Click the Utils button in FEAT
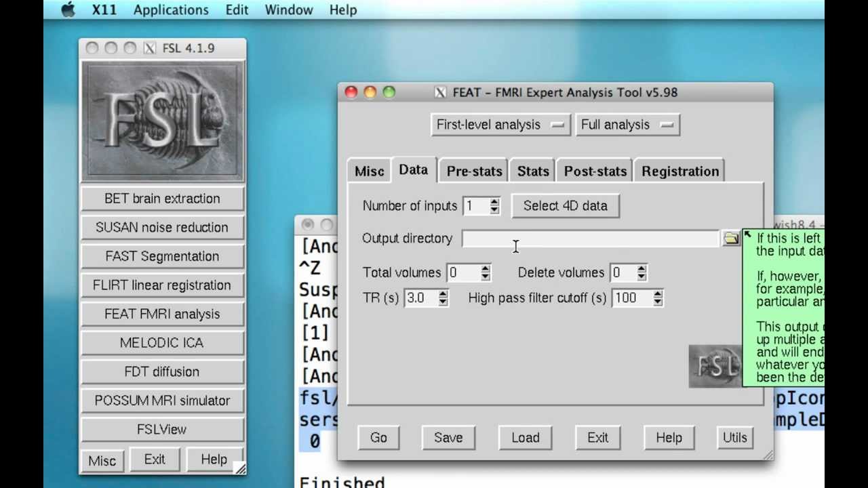 point(734,438)
